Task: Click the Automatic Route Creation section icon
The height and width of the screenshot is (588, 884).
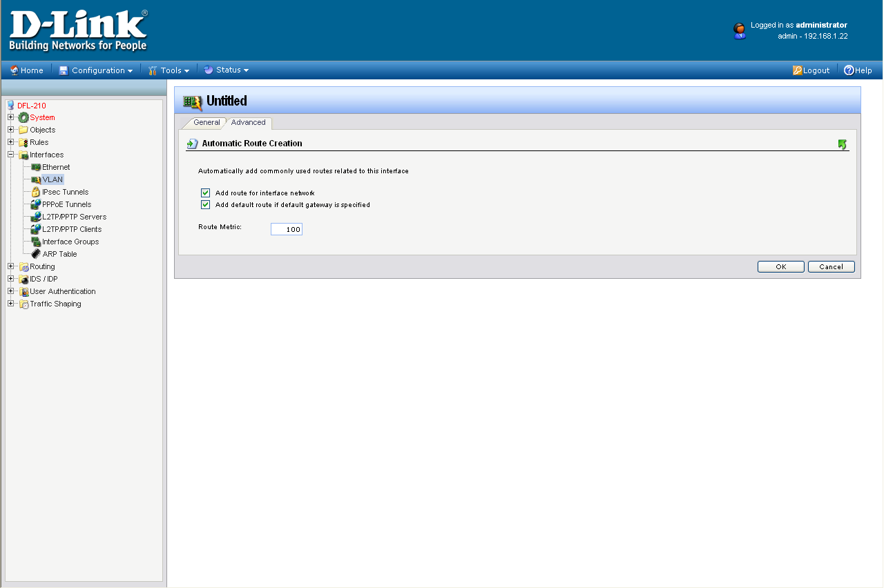Action: (x=193, y=144)
